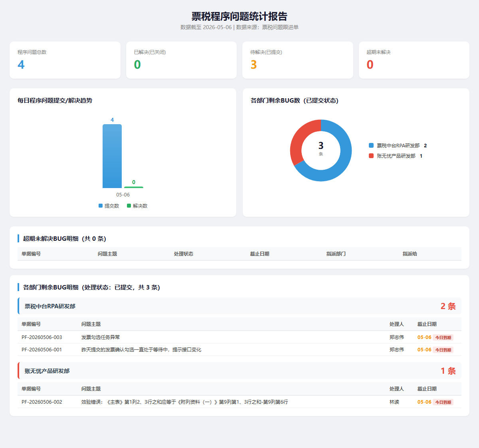Click the 每日程序问题提交/解决趋势 heading
The width and height of the screenshot is (479, 448).
55,101
